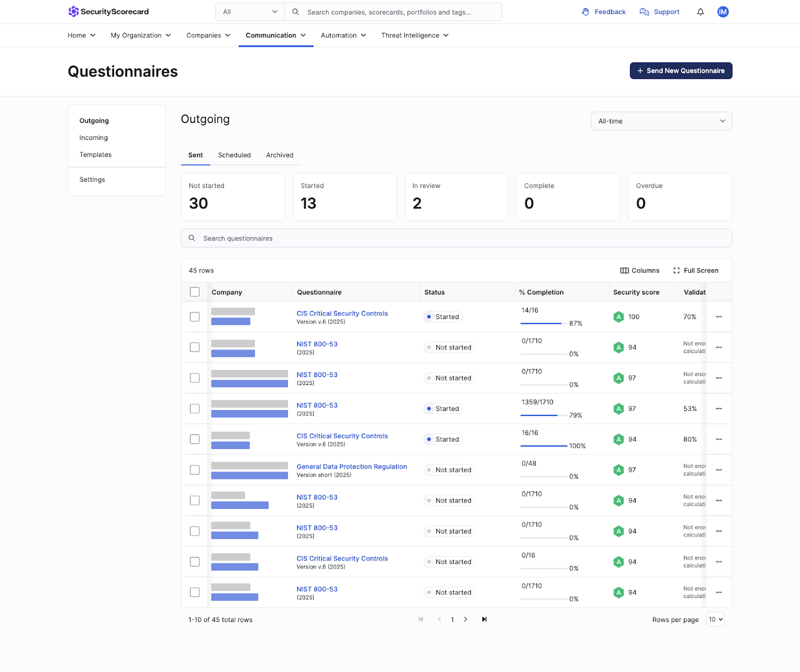This screenshot has height=672, width=800.
Task: Select the General Data Protection Regulation row checkbox
Action: pos(194,470)
